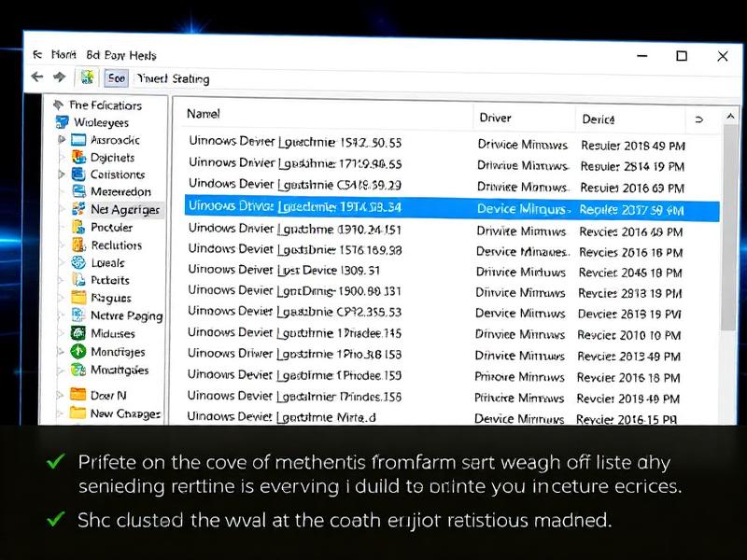Click the Asroadic monitor icon
Screen dimensions: 747x560
[x=78, y=139]
